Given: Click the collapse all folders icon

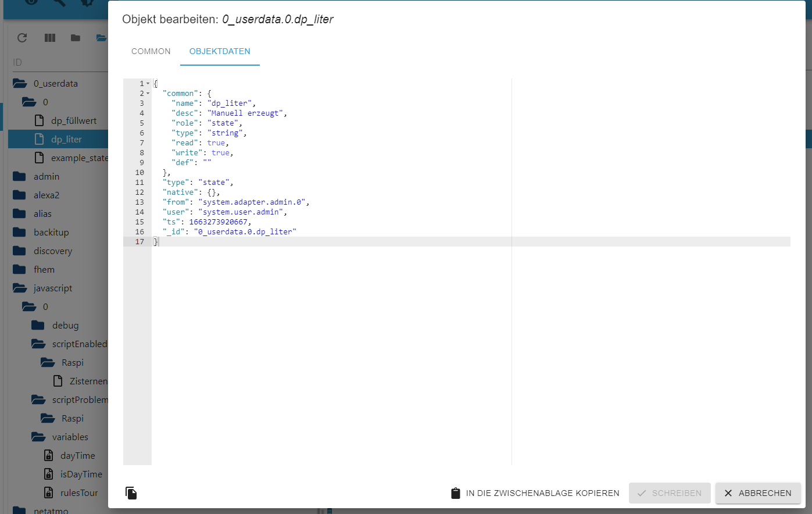Looking at the screenshot, I should (76, 38).
